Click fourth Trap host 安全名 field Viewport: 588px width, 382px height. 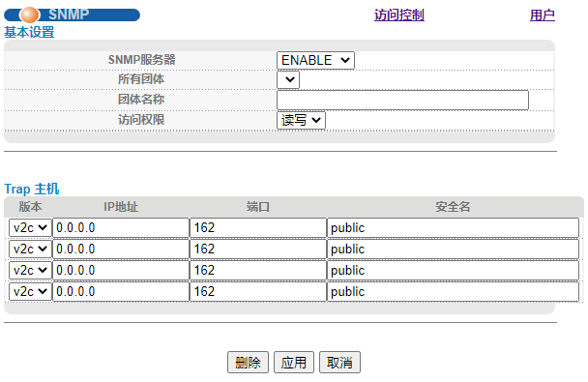click(x=453, y=291)
